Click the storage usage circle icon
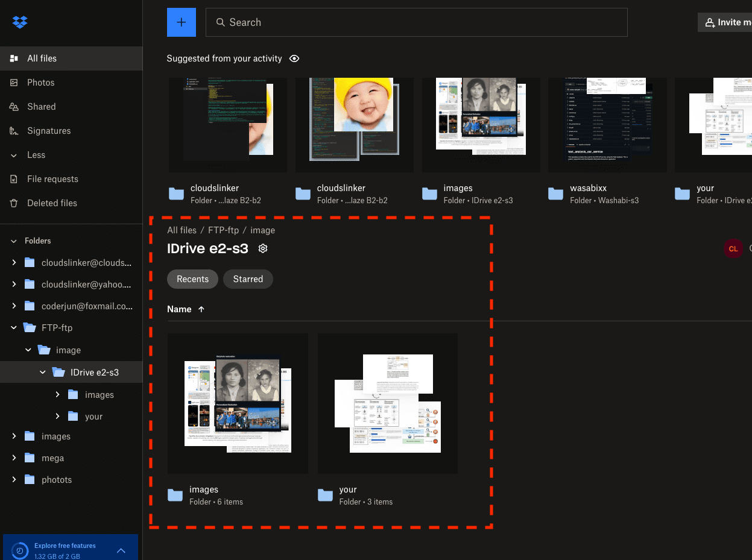The width and height of the screenshot is (752, 560). [21, 551]
